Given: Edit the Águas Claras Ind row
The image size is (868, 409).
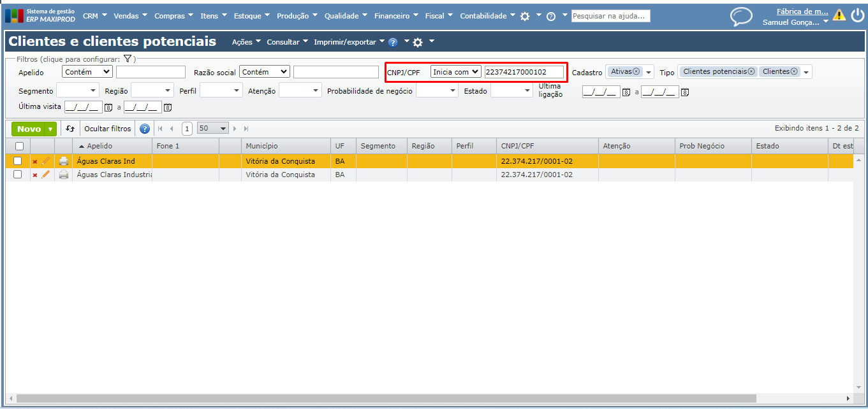Looking at the screenshot, I should click(x=45, y=161).
